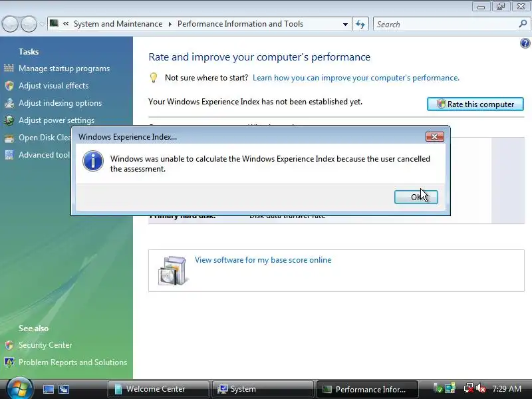Click Show Desktop quick launch icon
Viewport: 532px width, 399px height.
(x=48, y=389)
